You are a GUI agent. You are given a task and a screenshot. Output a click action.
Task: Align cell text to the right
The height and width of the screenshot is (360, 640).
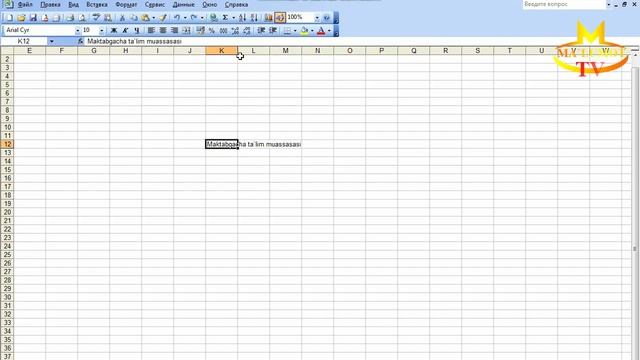(174, 30)
